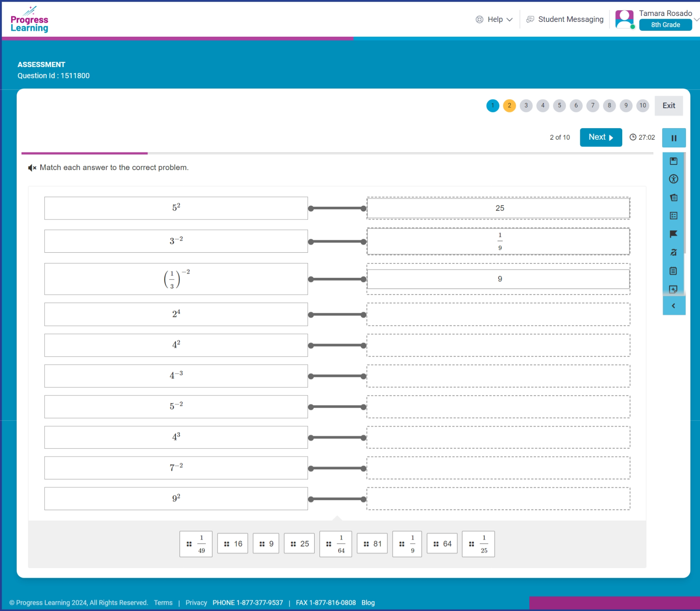Toggle the answer eliminator strikethrough icon
The image size is (700, 611).
[673, 253]
